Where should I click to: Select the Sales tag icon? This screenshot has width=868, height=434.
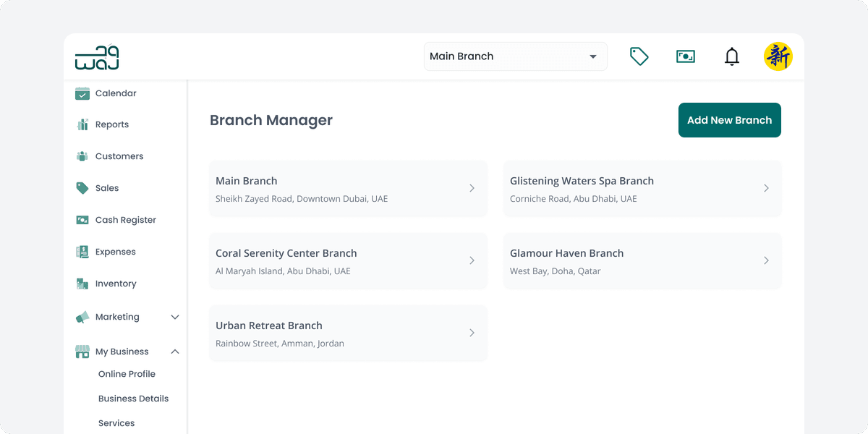pos(82,188)
